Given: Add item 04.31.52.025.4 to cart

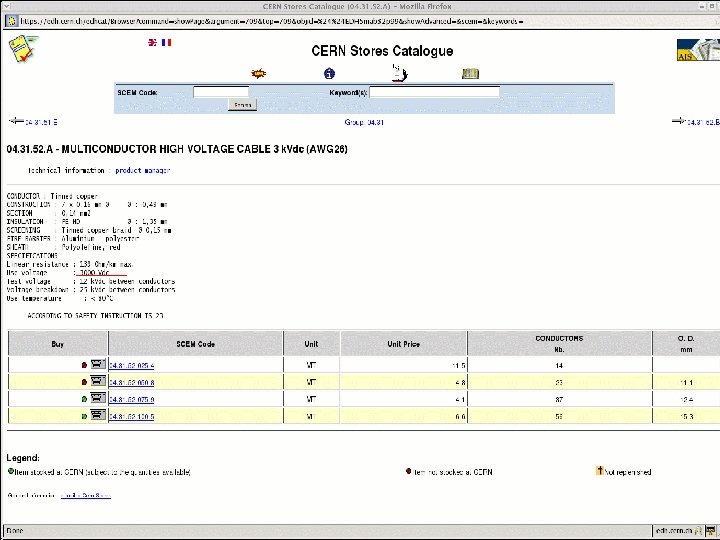Looking at the screenshot, I should [x=98, y=364].
